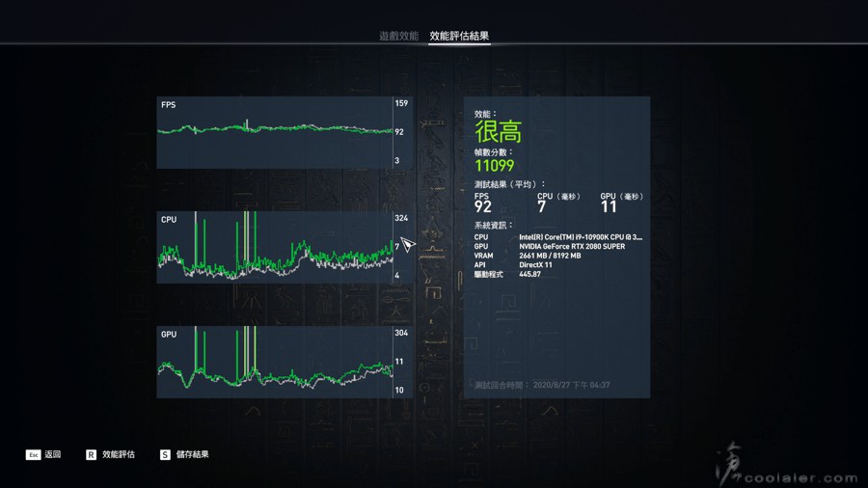Run benchmark via 效能評估 button
The width and height of the screenshot is (868, 488).
coord(119,454)
